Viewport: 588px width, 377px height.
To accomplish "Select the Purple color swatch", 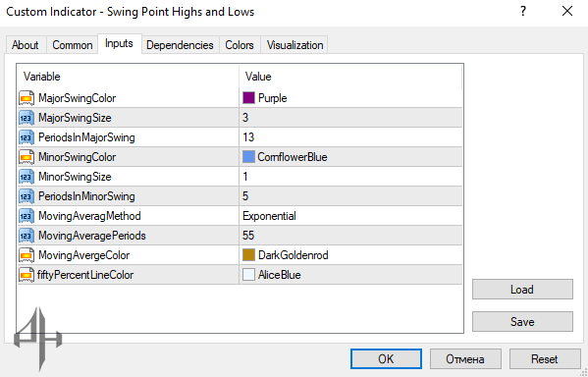I will coord(248,98).
